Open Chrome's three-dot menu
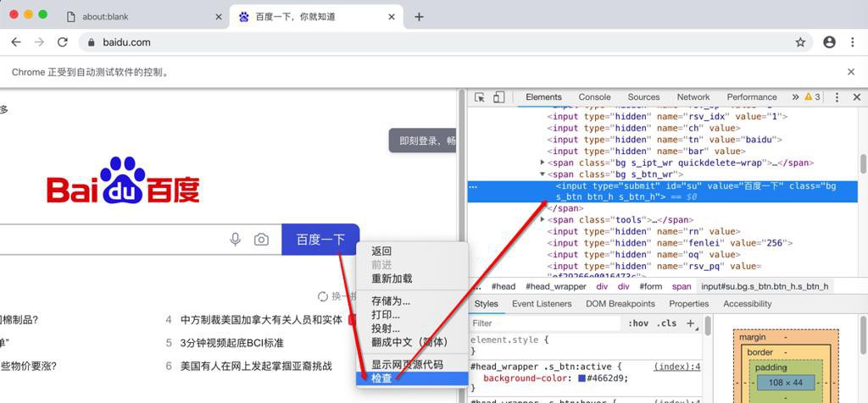The image size is (868, 403). coord(853,42)
